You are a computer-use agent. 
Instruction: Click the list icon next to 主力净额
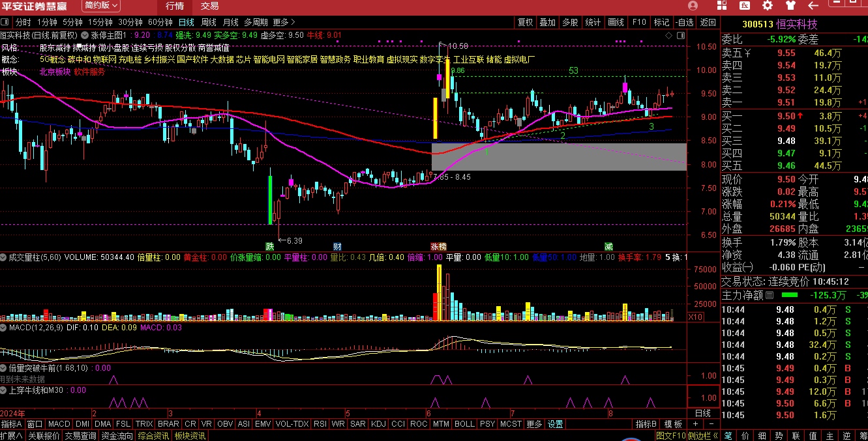(770, 295)
